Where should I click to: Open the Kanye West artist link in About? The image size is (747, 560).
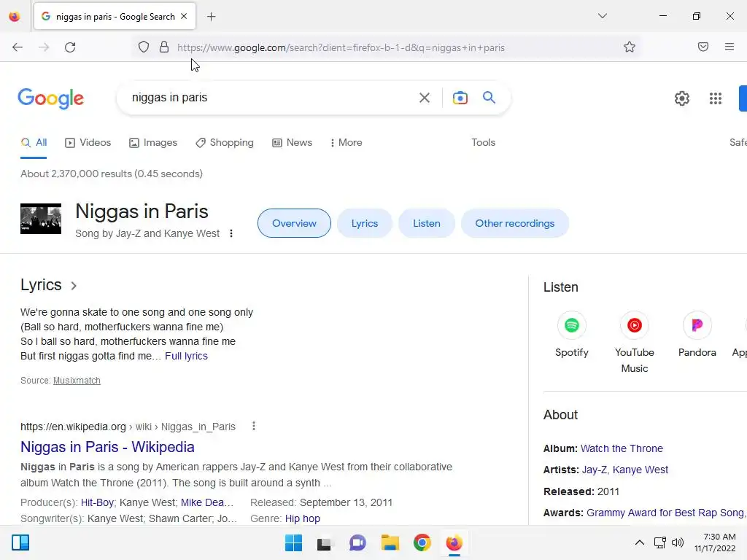[640, 470]
